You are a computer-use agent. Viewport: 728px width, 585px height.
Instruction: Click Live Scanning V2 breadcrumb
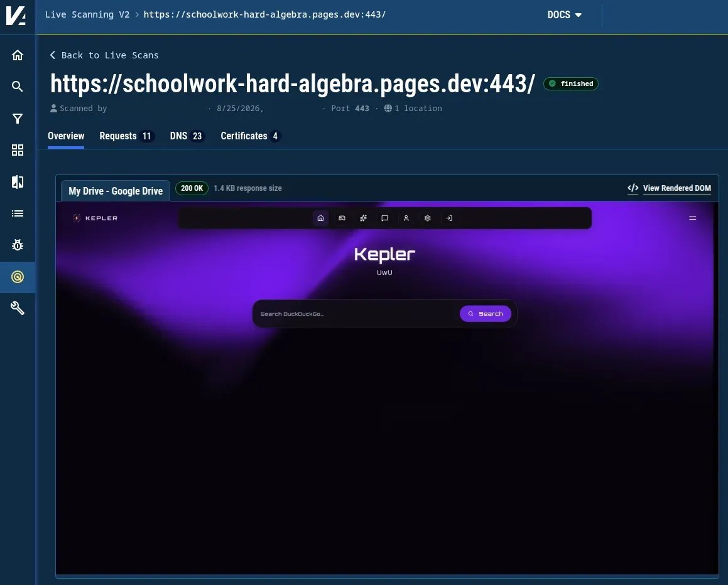(x=87, y=14)
